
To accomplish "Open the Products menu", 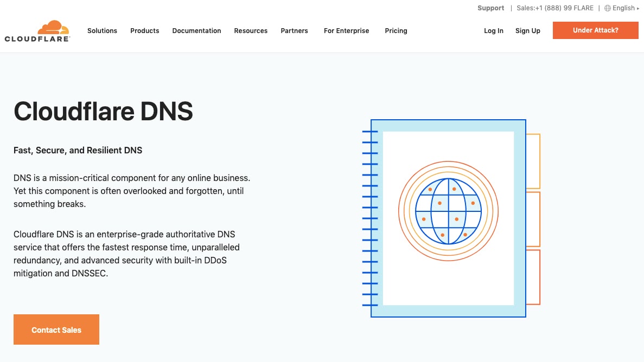I will click(x=144, y=30).
